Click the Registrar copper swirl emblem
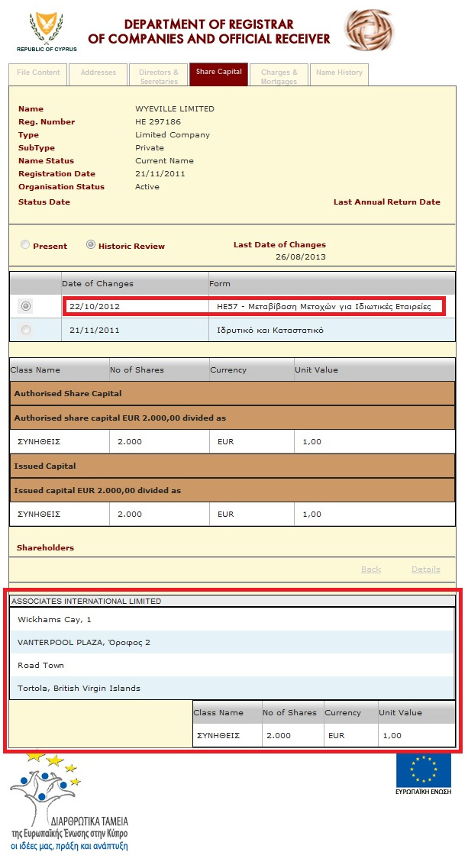Image resolution: width=468 pixels, height=868 pixels. 370,29
